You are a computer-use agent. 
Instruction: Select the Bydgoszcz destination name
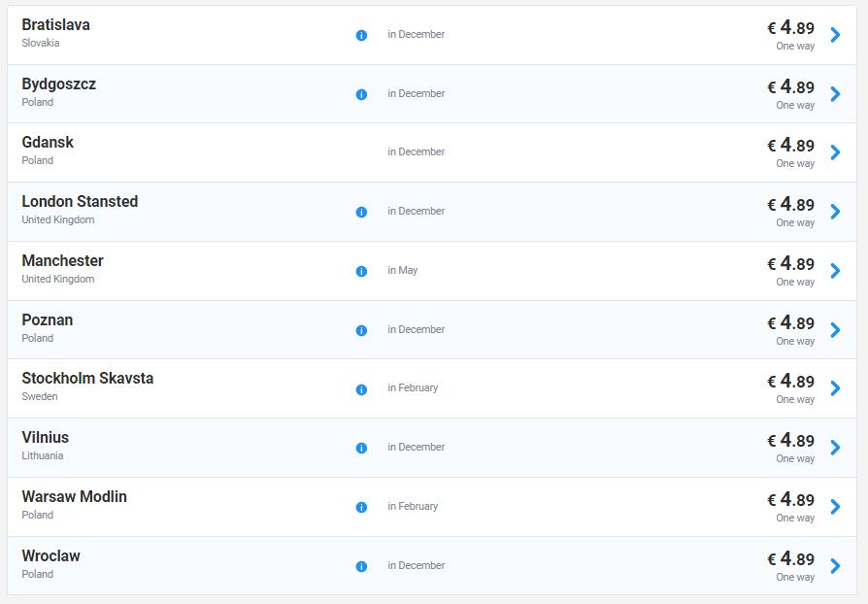click(x=59, y=84)
